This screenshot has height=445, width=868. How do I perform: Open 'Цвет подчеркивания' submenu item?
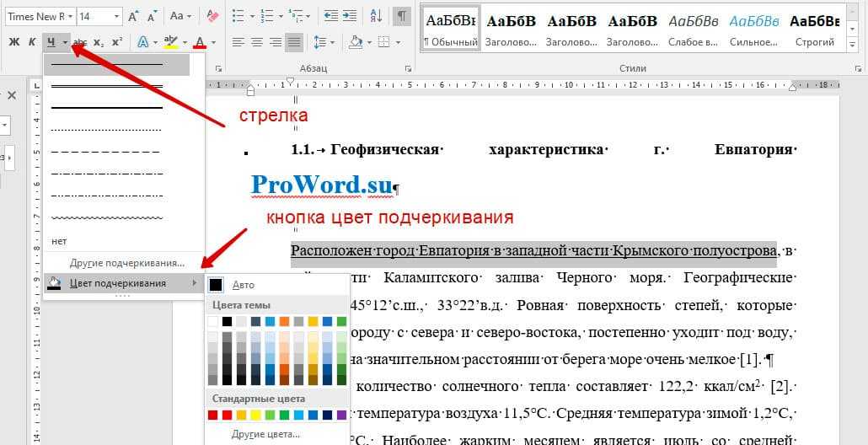pos(118,283)
